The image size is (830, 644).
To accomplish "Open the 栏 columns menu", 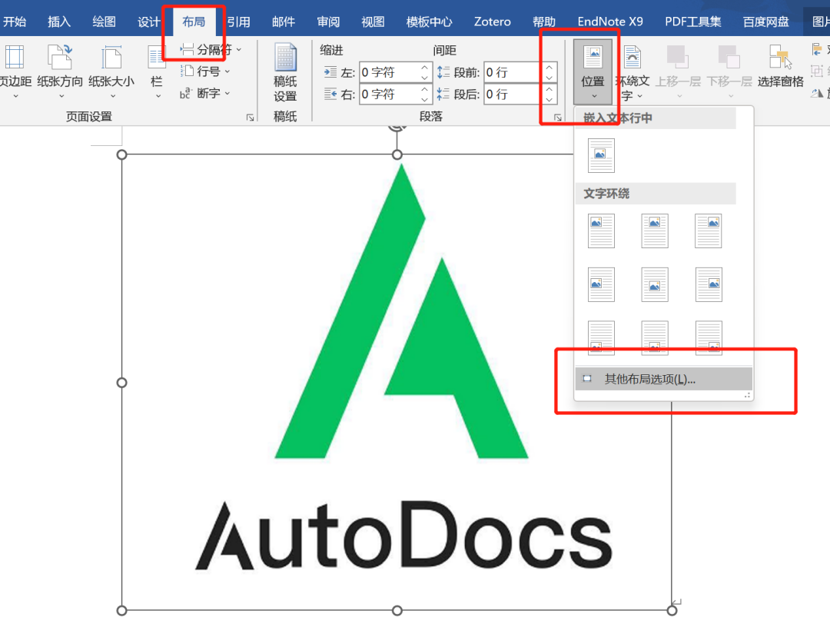I will 157,71.
